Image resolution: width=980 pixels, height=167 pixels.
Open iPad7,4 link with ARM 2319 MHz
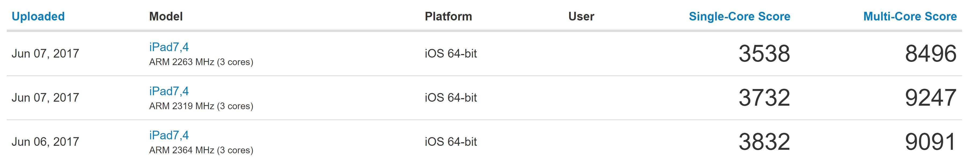point(169,91)
